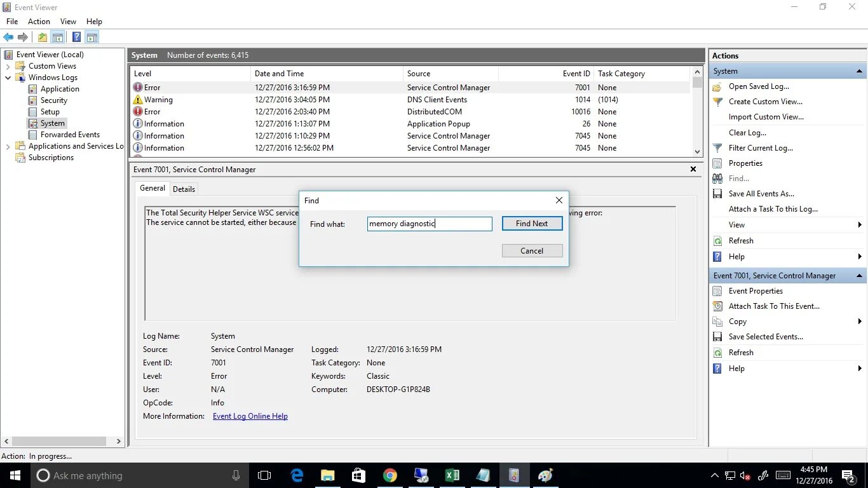Collapse the System actions section

pos(859,71)
